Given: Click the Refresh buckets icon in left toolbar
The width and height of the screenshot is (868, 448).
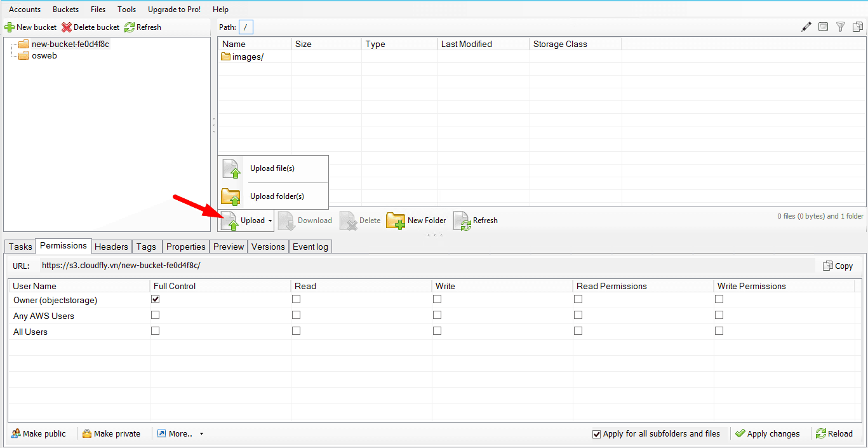Looking at the screenshot, I should pos(130,27).
